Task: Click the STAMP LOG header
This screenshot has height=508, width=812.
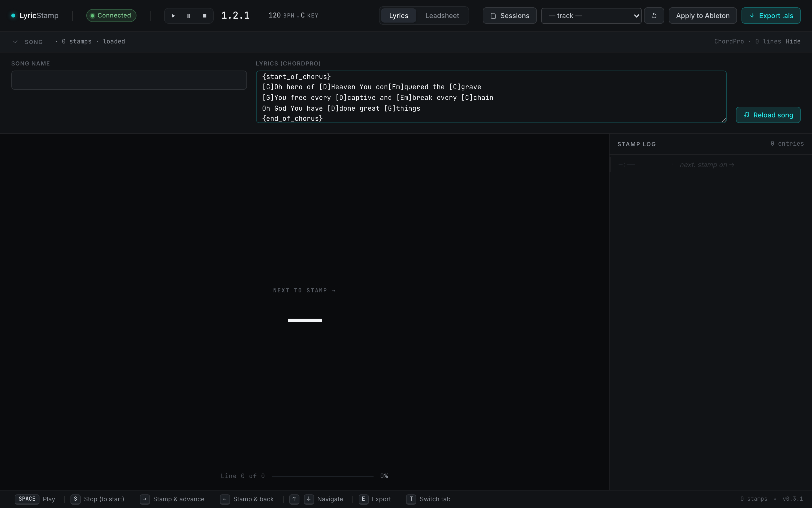Action: click(x=637, y=144)
